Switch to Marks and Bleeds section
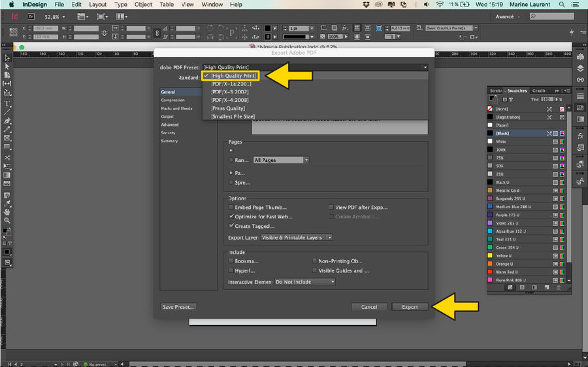 176,108
